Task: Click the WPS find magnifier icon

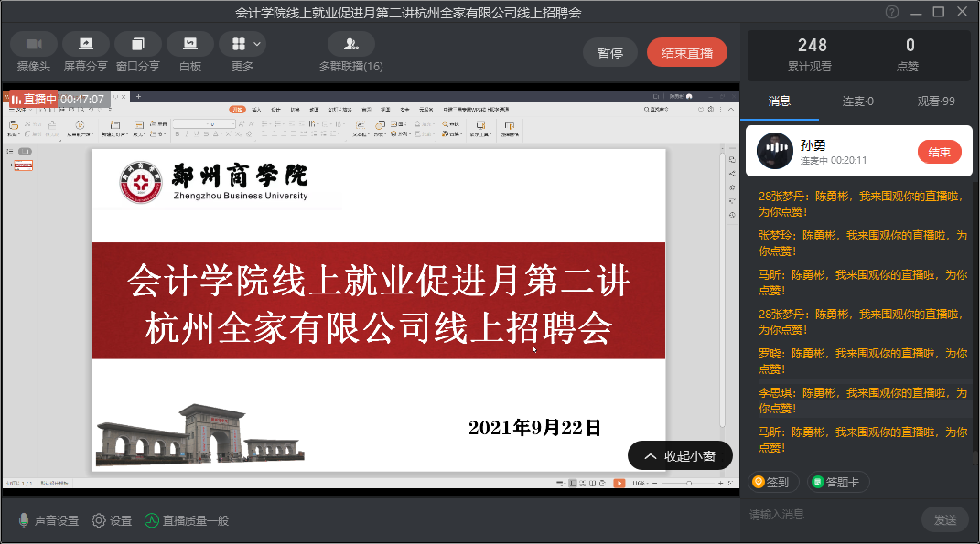Action: (x=446, y=123)
